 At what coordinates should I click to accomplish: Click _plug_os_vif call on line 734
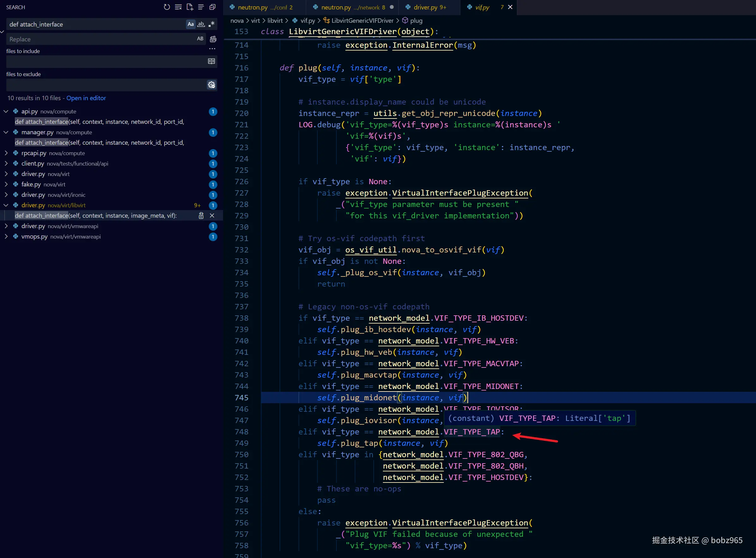[x=369, y=273]
